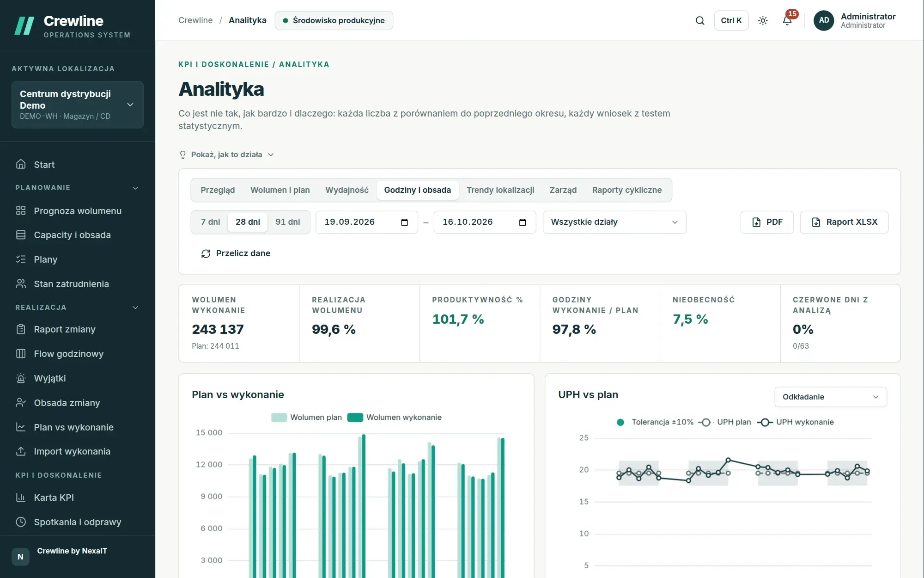The width and height of the screenshot is (924, 578).
Task: Click Przelicz dane to recalculate
Action: (236, 253)
